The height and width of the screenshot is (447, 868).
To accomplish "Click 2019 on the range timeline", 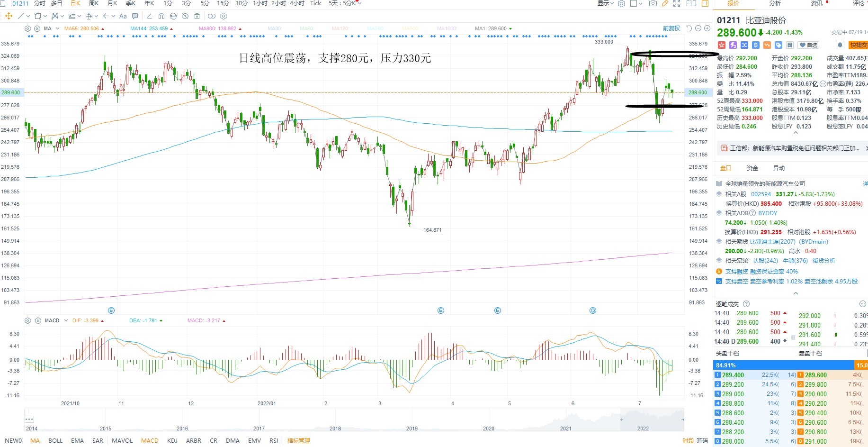I will coord(412,429).
